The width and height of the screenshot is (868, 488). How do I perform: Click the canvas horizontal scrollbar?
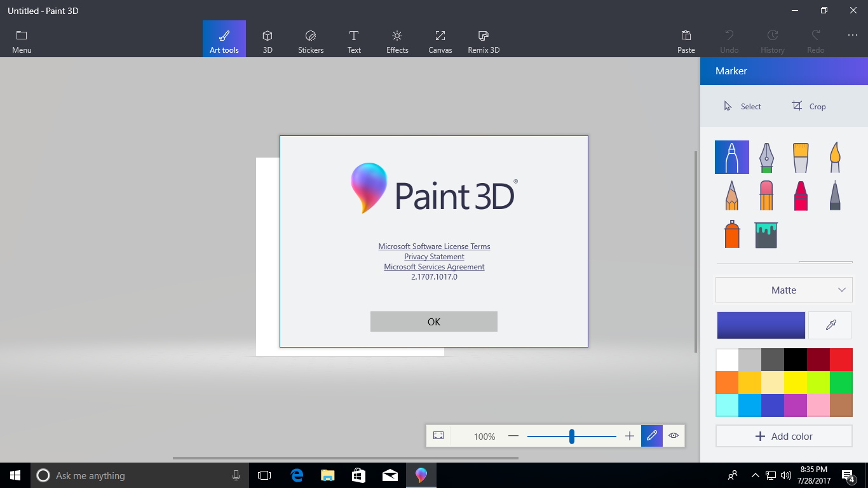coord(345,457)
